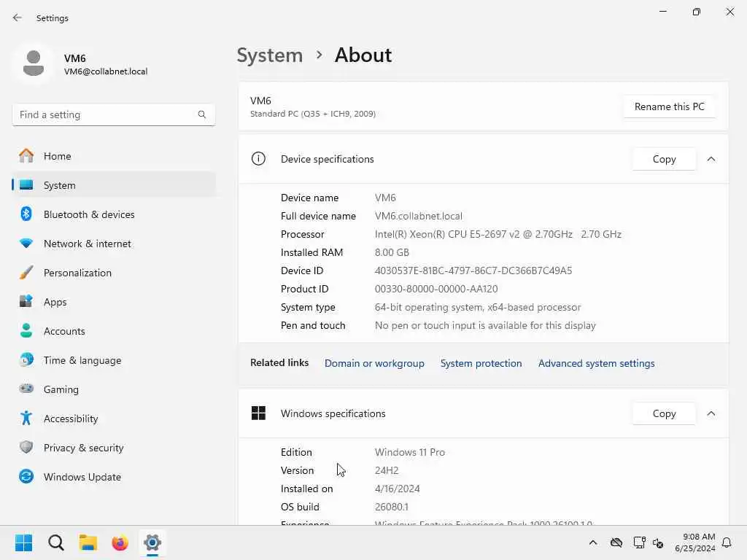Click the Edition value Windows 11 Pro
The width and height of the screenshot is (747, 560).
(410, 452)
